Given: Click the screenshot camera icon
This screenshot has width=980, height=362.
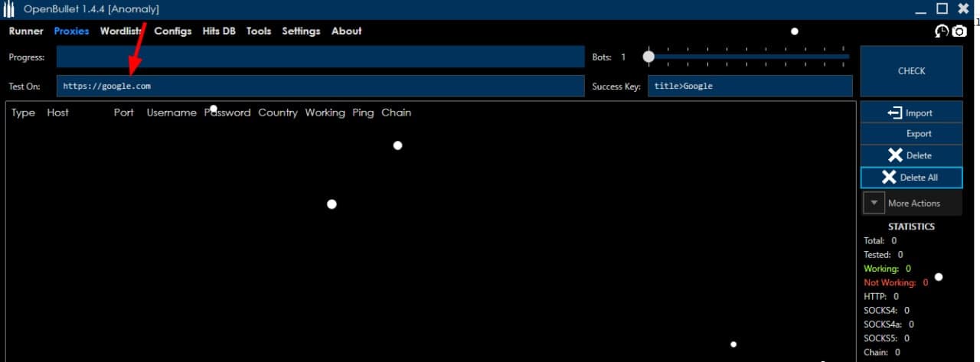Looking at the screenshot, I should [x=959, y=31].
